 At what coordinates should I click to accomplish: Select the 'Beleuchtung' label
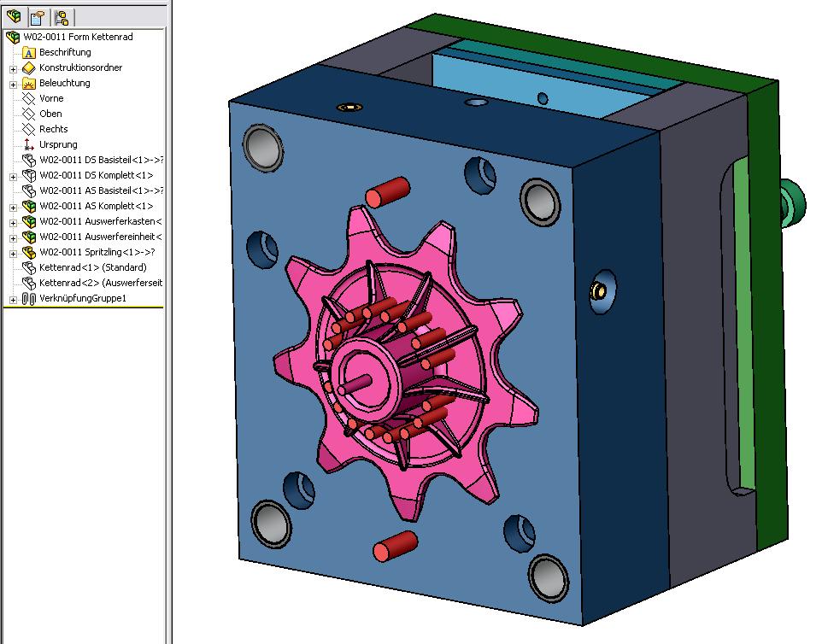click(x=64, y=83)
